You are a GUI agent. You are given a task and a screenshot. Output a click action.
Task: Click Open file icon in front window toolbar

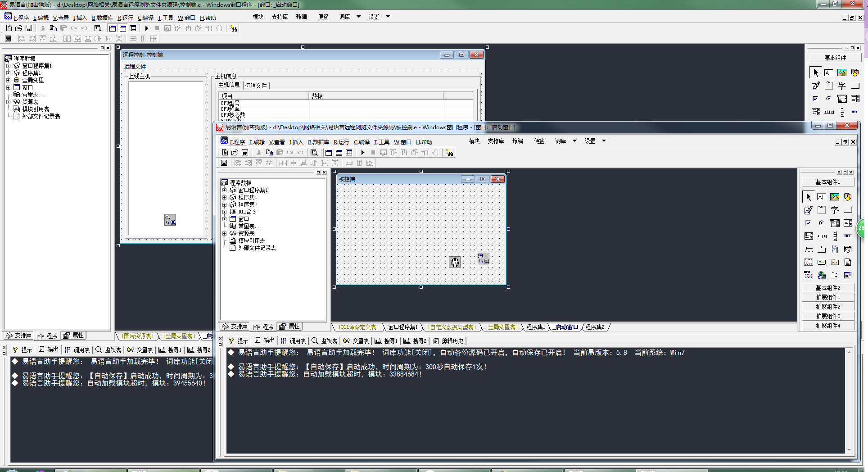235,153
